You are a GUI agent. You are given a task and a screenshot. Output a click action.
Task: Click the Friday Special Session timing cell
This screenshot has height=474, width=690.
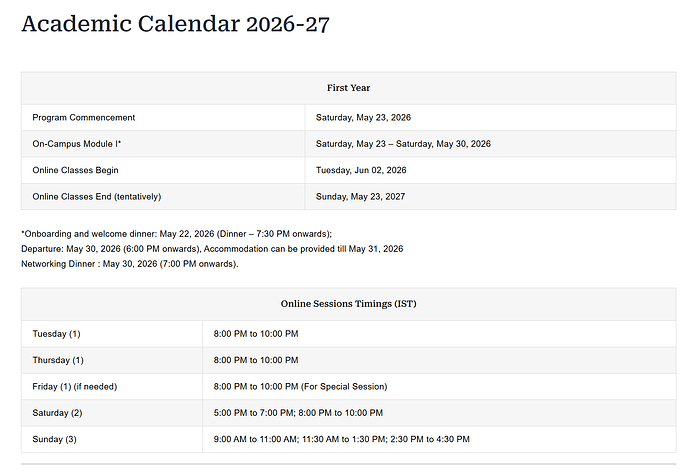pyautogui.click(x=300, y=386)
